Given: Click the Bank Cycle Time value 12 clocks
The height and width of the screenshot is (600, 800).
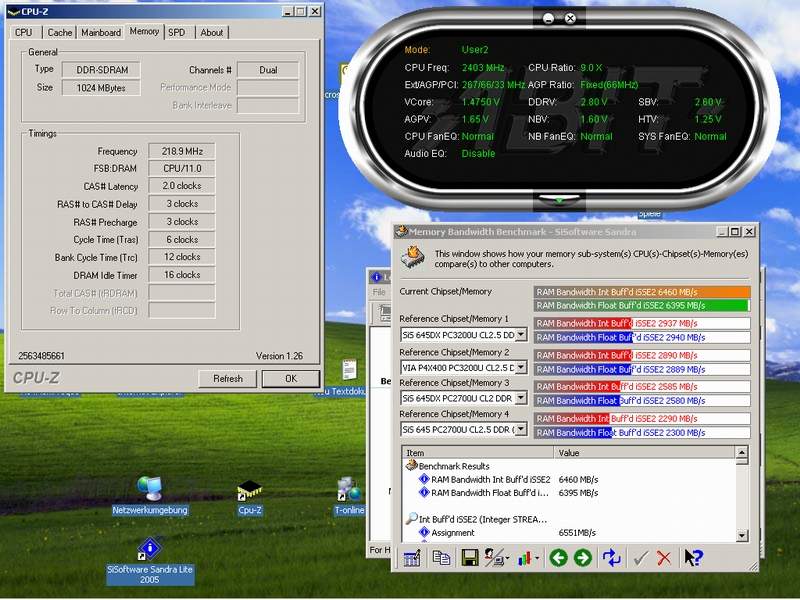Looking at the screenshot, I should click(182, 257).
